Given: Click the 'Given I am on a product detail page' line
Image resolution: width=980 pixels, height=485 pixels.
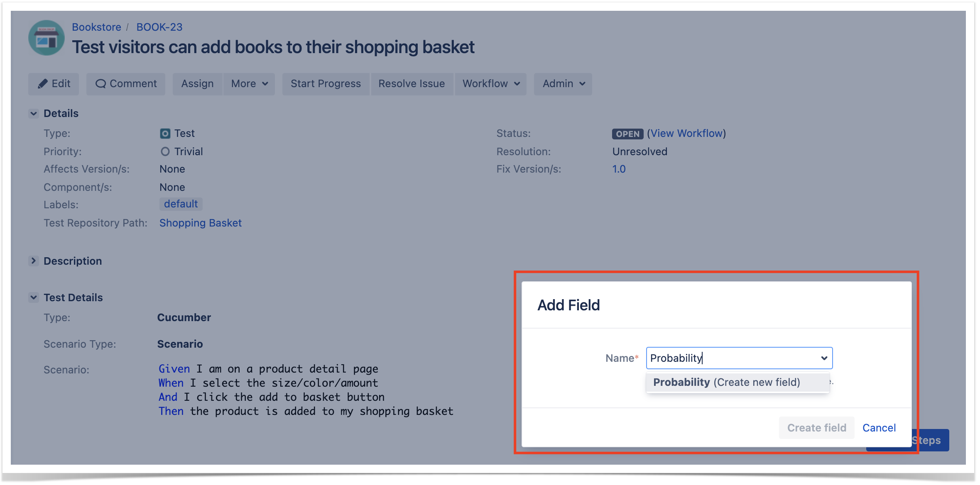Looking at the screenshot, I should (268, 369).
